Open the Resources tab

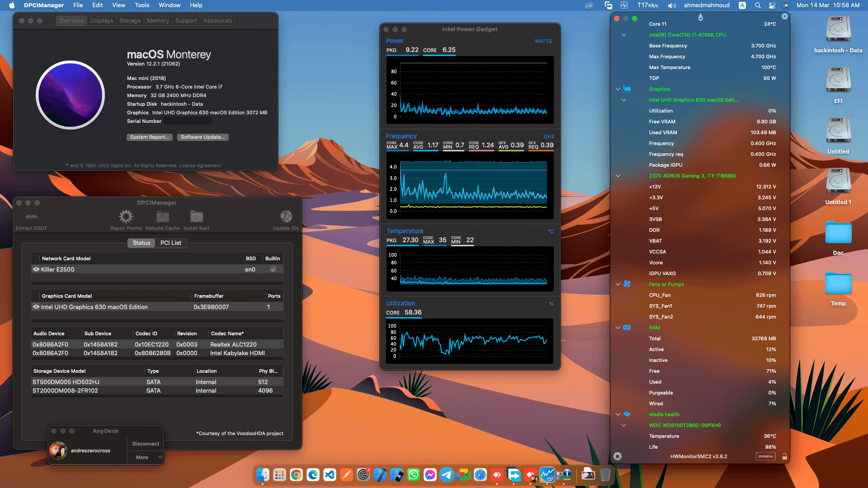217,21
